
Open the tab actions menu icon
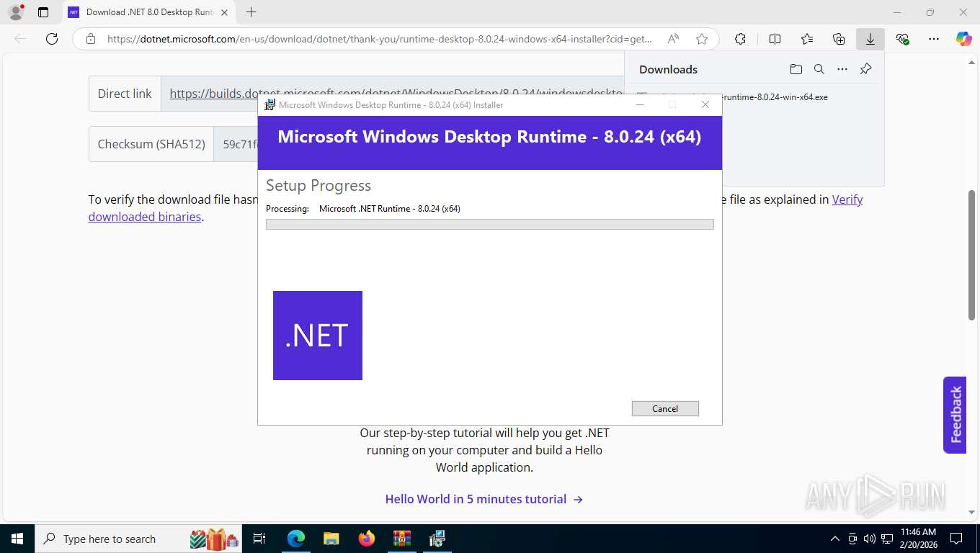click(x=43, y=12)
